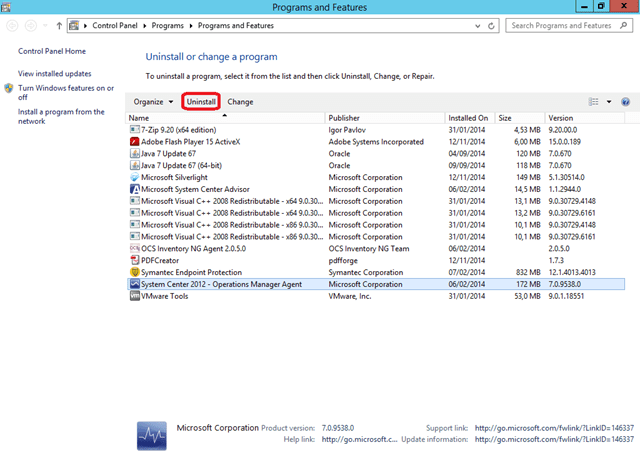
Task: Sort by the Size column header
Action: (x=520, y=118)
